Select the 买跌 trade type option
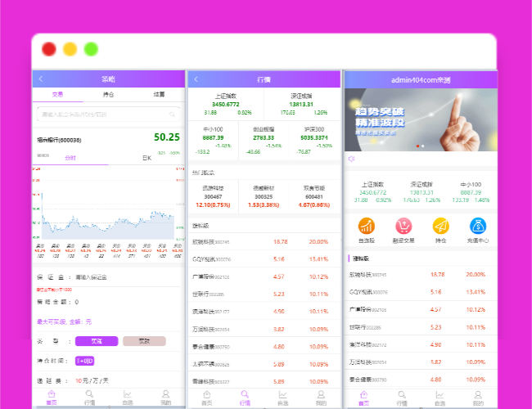 (144, 341)
